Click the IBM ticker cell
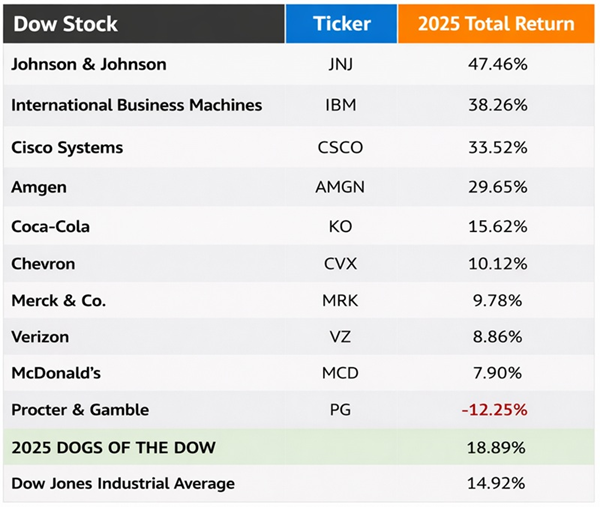 (341, 105)
